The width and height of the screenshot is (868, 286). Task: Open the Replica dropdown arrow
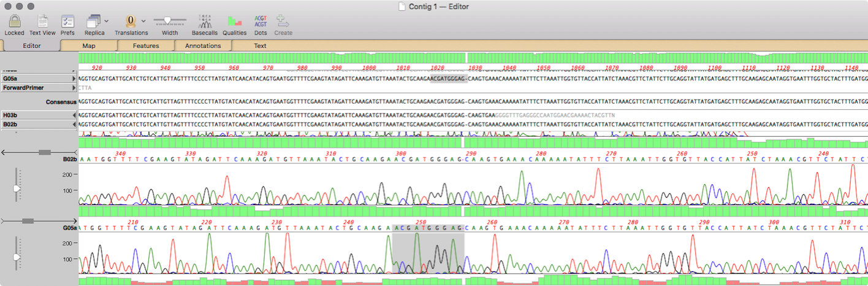click(x=107, y=21)
